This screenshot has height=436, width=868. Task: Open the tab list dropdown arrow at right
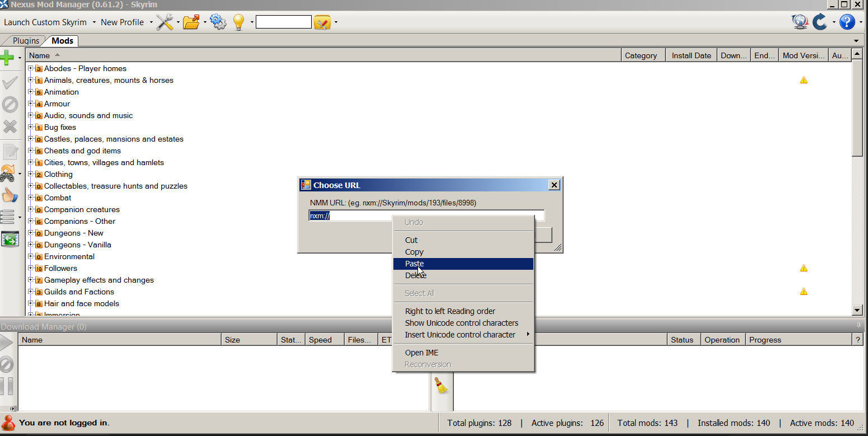(x=856, y=41)
